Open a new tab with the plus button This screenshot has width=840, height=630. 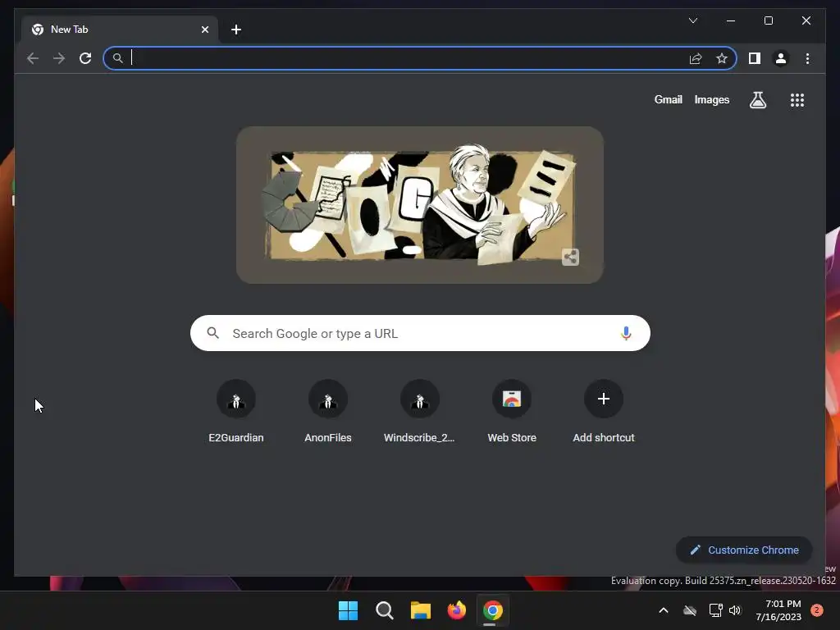[x=236, y=30]
